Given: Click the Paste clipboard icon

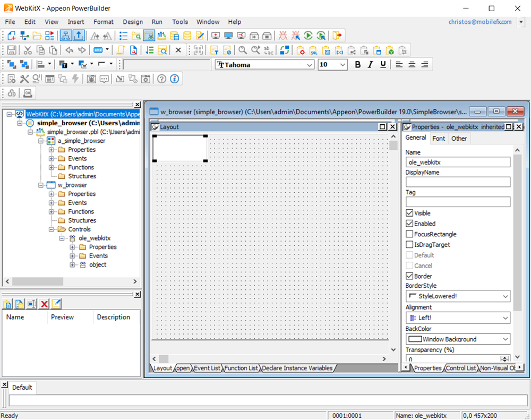Looking at the screenshot, I should click(53, 50).
